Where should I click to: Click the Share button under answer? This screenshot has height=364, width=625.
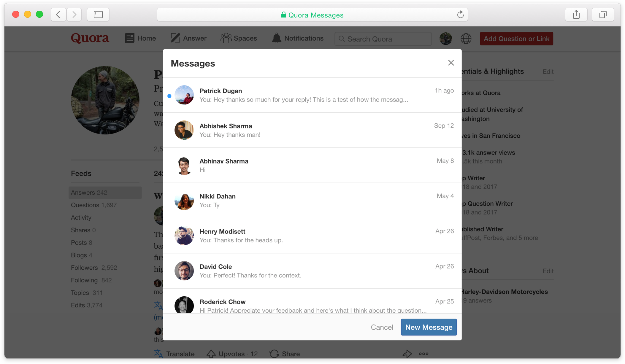(x=285, y=354)
